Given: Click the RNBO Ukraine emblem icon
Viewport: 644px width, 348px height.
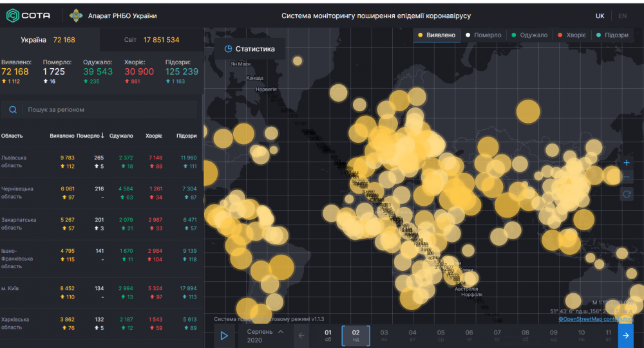Looking at the screenshot, I should [76, 15].
